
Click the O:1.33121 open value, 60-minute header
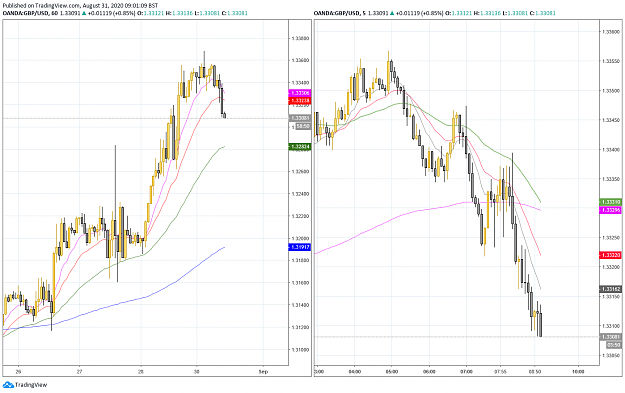(151, 13)
